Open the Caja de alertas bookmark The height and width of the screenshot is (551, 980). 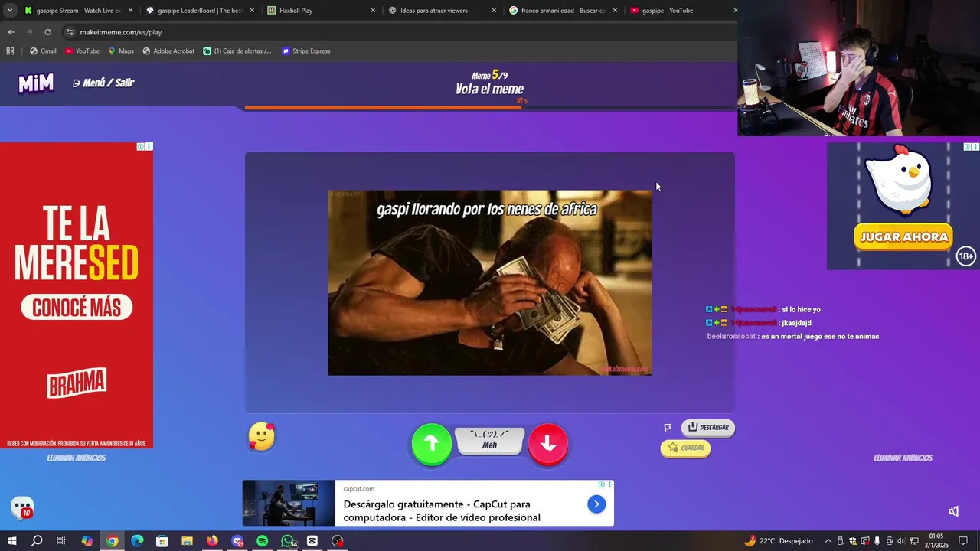(x=237, y=51)
